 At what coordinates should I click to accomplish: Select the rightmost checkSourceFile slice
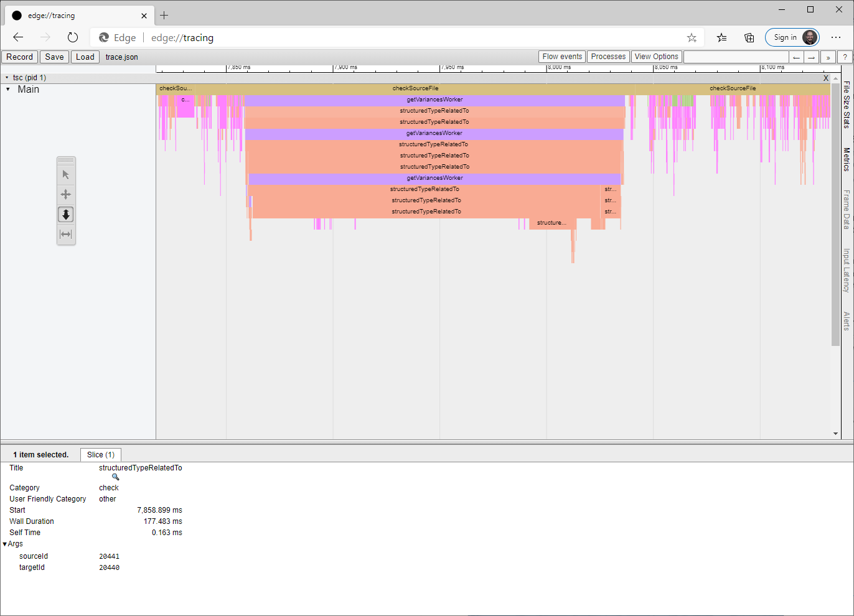coord(733,88)
